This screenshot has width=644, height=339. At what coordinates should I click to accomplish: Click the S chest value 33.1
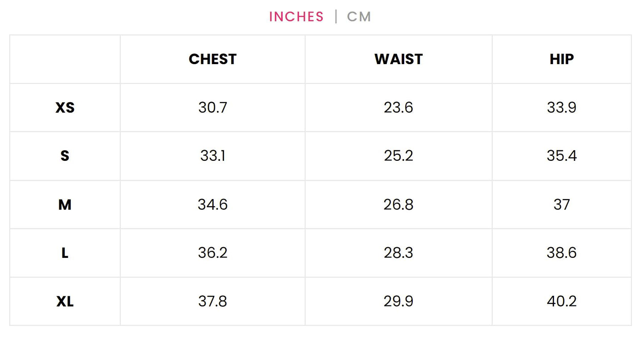tap(213, 156)
